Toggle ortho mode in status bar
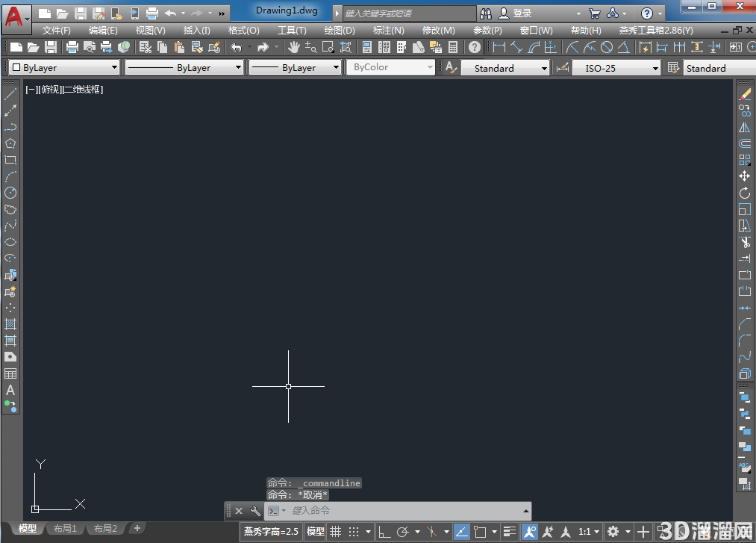756x543 pixels. pyautogui.click(x=384, y=532)
